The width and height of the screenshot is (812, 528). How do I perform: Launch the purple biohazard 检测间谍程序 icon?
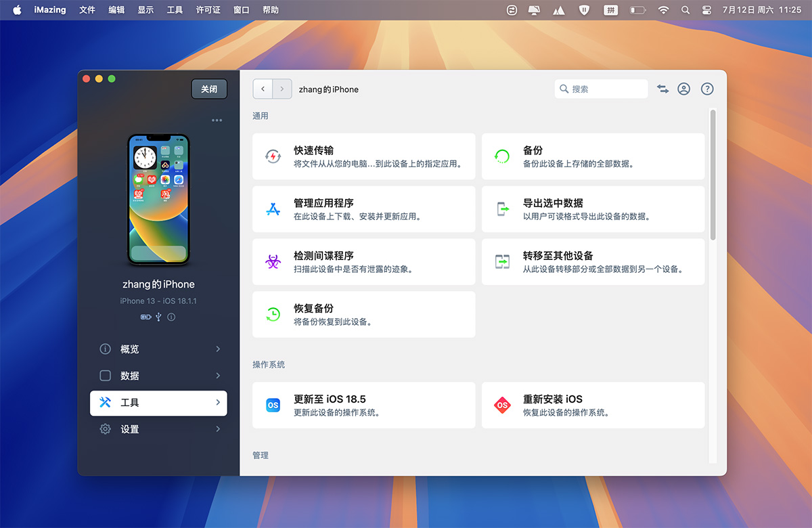click(x=273, y=262)
